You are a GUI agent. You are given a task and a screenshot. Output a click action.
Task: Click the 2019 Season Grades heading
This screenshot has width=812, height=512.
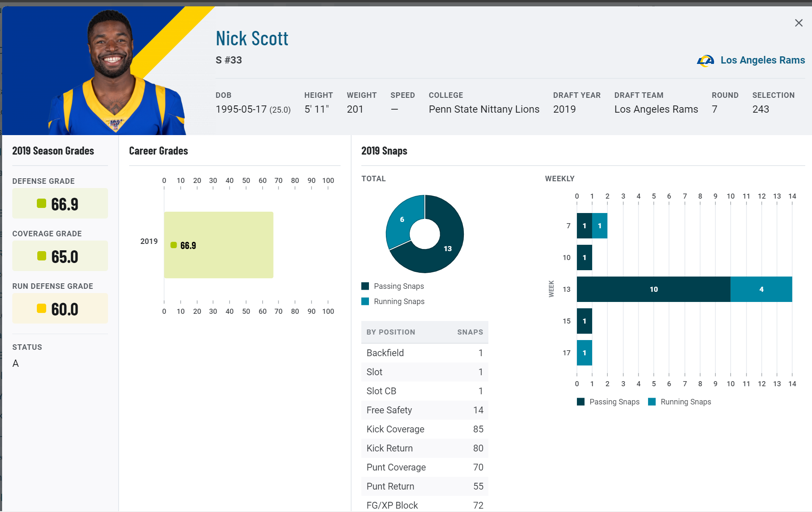click(53, 151)
